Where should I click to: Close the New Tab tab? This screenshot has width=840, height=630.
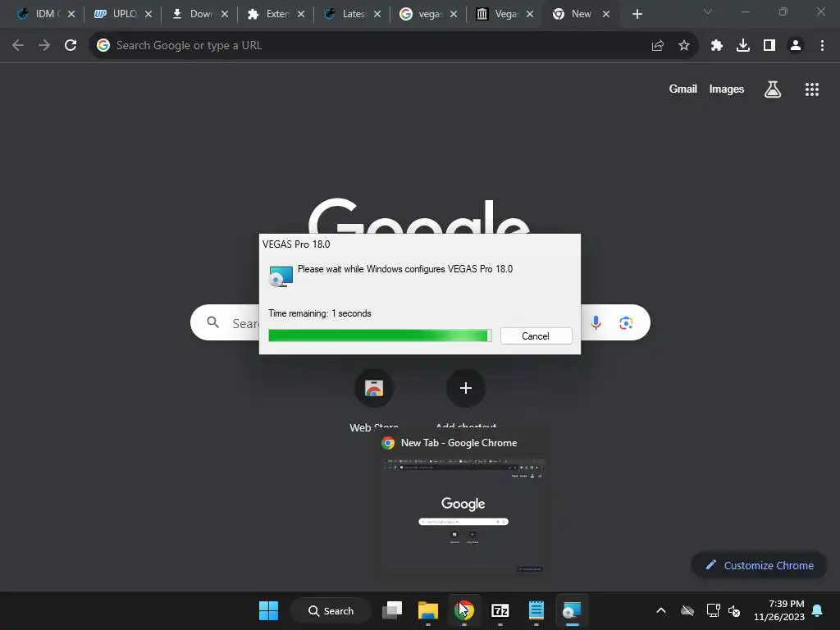606,14
